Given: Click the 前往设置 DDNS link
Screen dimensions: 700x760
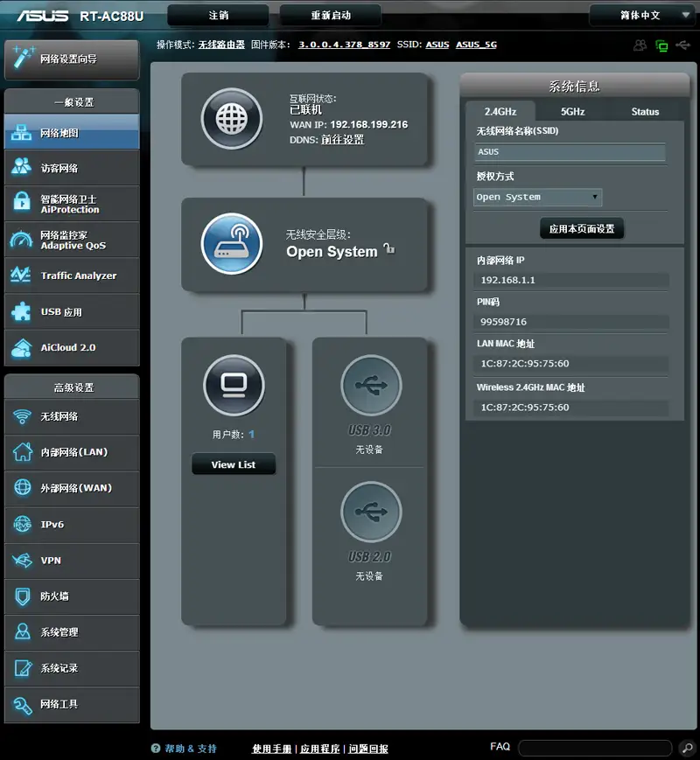Looking at the screenshot, I should tap(342, 140).
